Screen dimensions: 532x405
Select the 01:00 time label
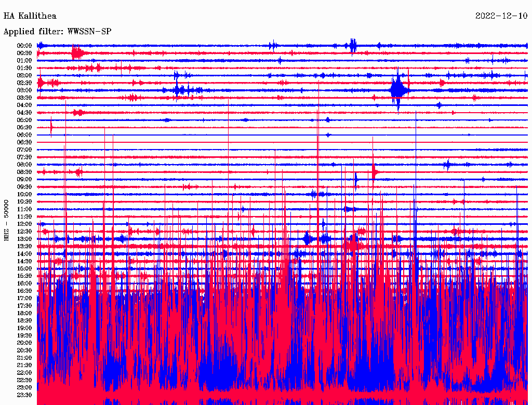(x=24, y=60)
